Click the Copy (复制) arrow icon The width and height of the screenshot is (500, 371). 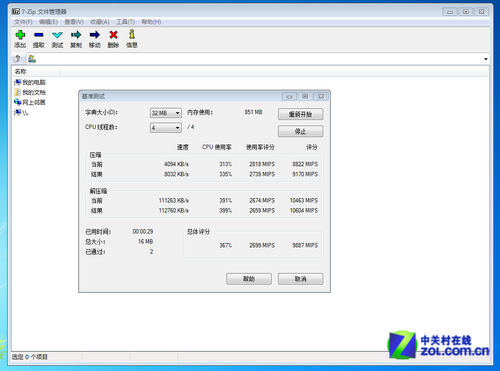[x=76, y=35]
